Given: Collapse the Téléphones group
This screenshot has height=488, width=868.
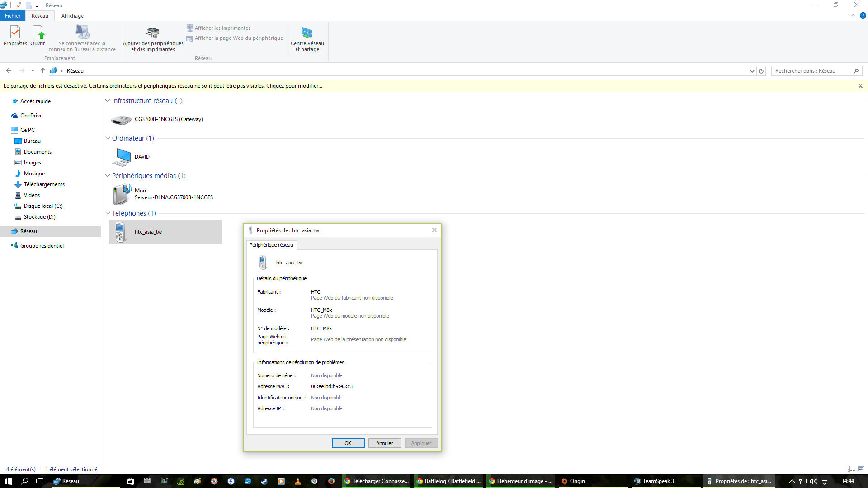Looking at the screenshot, I should pyautogui.click(x=108, y=213).
